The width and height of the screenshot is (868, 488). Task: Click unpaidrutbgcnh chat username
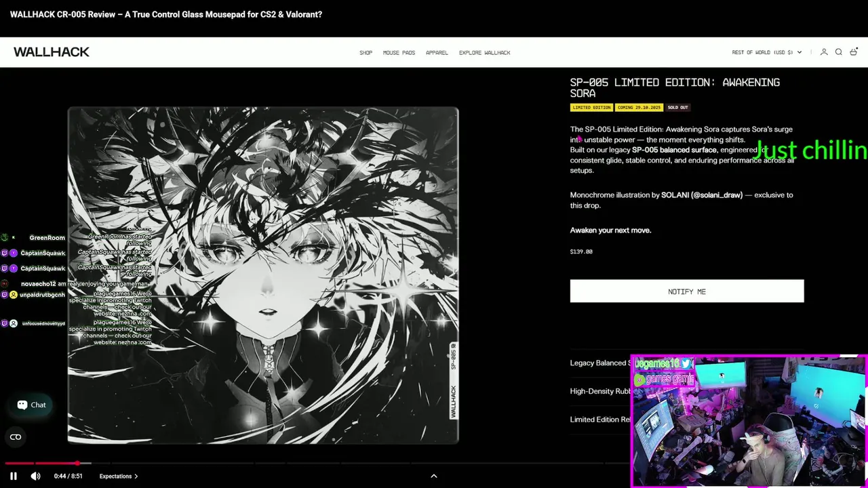[x=42, y=295]
